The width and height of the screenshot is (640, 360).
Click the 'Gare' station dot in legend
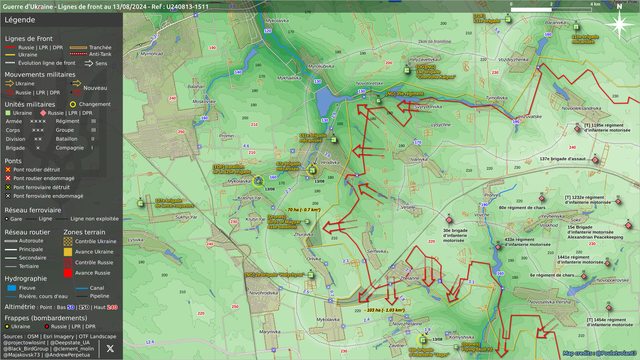pyautogui.click(x=7, y=219)
